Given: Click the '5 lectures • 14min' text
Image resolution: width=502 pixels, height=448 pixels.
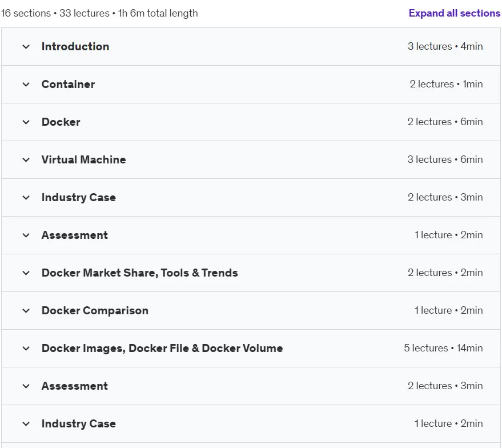Looking at the screenshot, I should (x=443, y=348).
